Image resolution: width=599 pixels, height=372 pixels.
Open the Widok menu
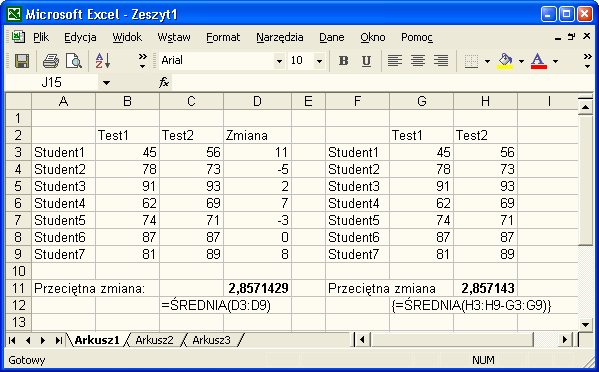click(127, 37)
